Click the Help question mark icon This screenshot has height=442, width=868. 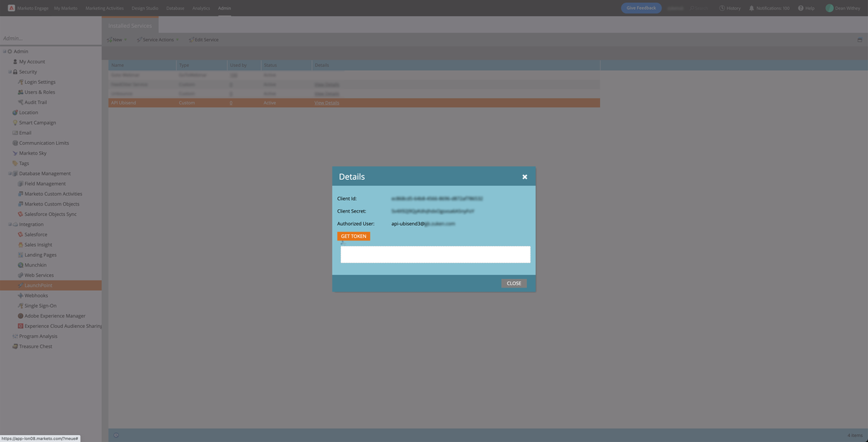pos(801,8)
